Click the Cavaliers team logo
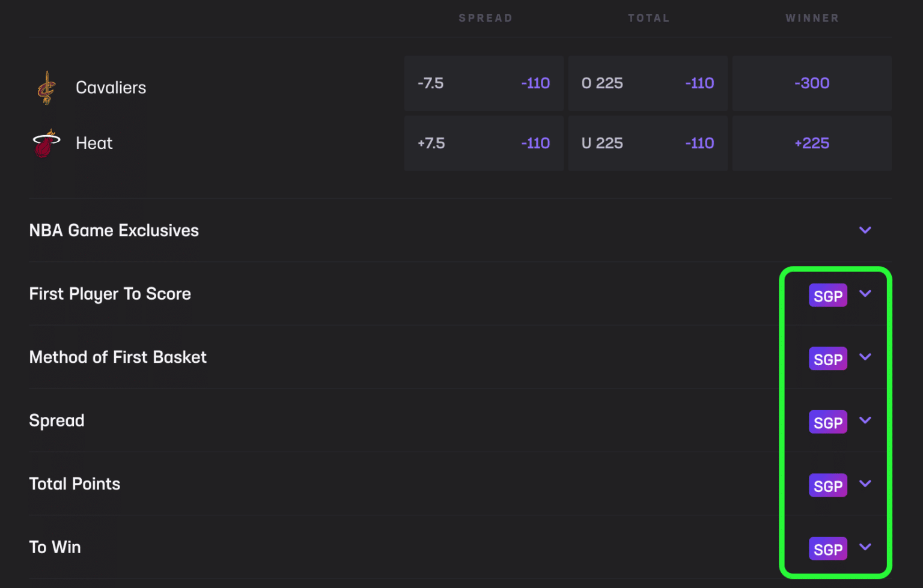923x588 pixels. (46, 87)
